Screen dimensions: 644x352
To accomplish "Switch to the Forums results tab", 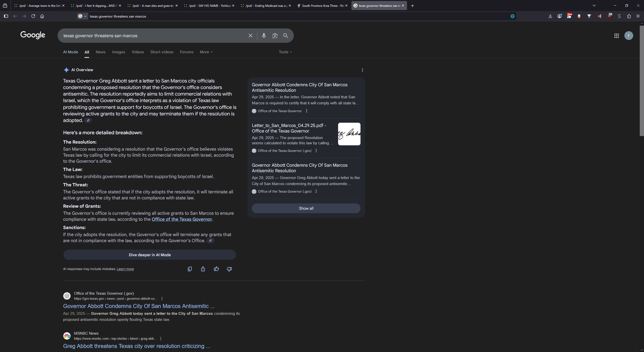I will pos(186,52).
